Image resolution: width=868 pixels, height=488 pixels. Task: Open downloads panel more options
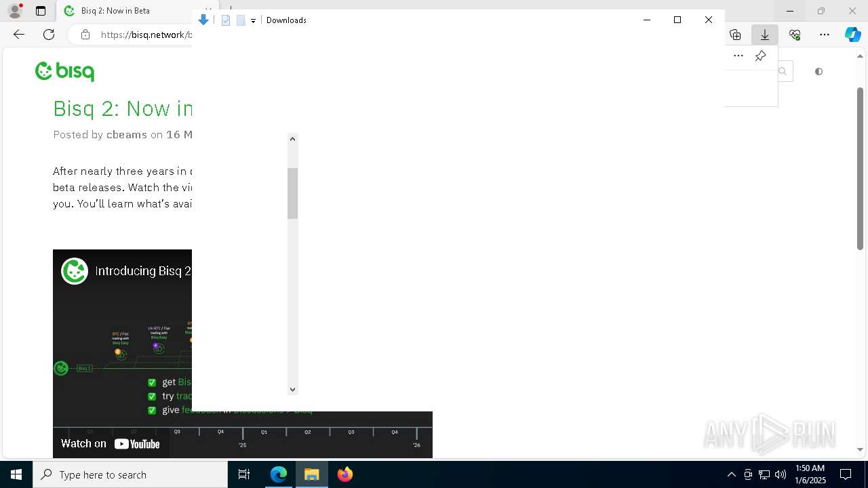point(738,56)
